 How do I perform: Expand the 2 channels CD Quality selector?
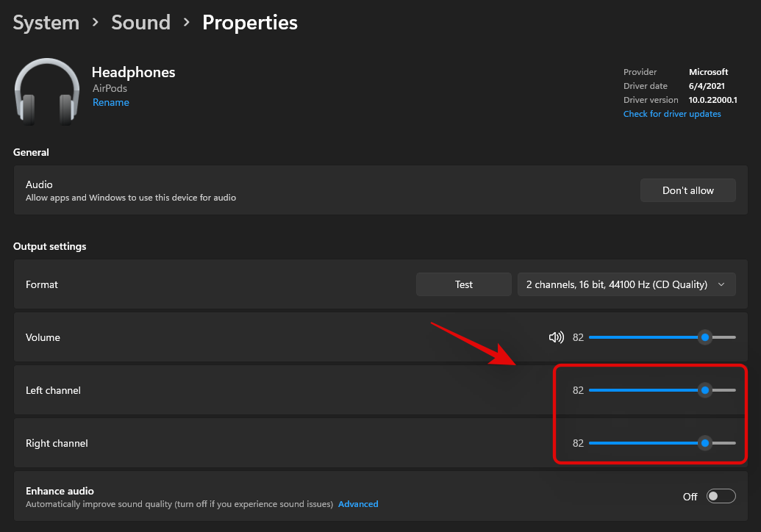(x=626, y=284)
